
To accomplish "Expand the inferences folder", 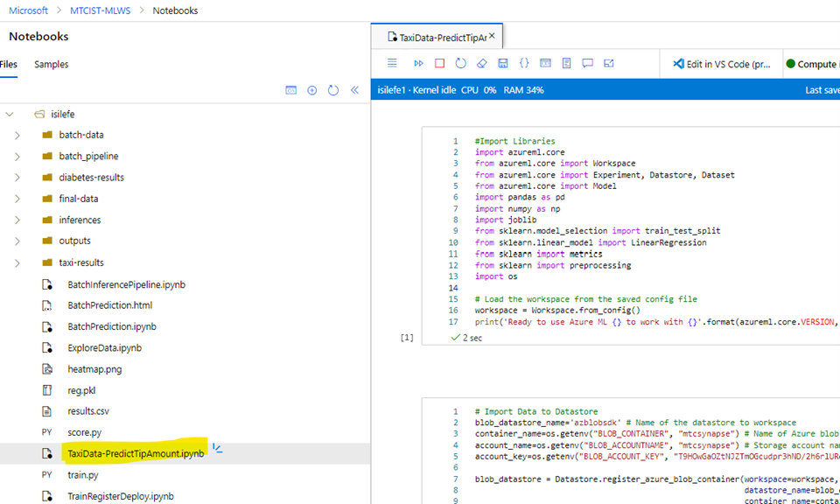I will (x=17, y=220).
